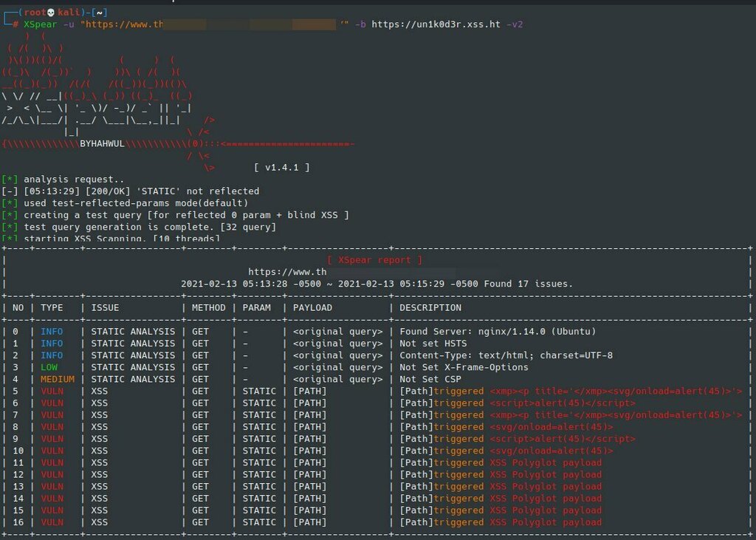Click the [ v1.4.1 ] version label
Viewport: 756px width, 540px height.
coord(282,168)
